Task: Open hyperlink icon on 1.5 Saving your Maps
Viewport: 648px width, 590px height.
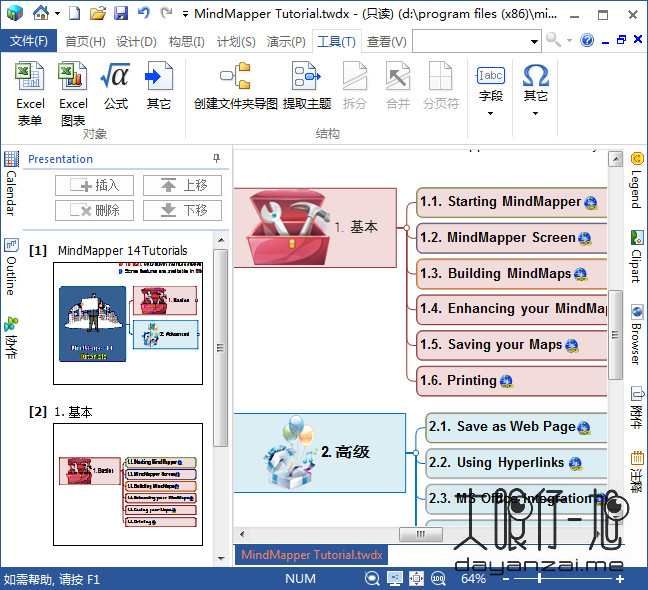Action: [x=572, y=345]
